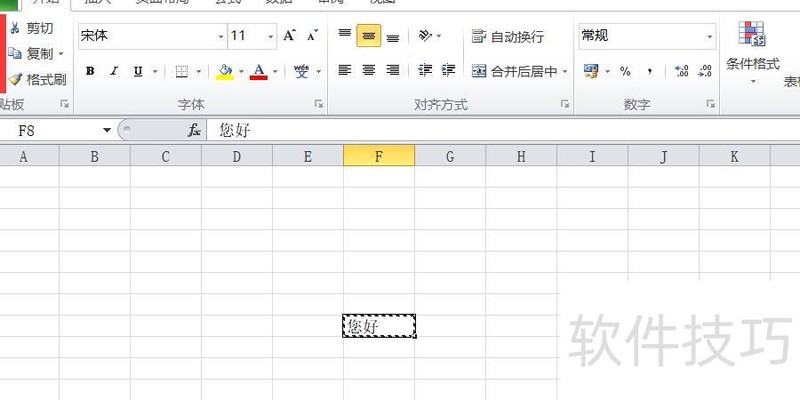Open alignment group (对齐方式) dialog launcher
The width and height of the screenshot is (800, 400).
(x=565, y=104)
